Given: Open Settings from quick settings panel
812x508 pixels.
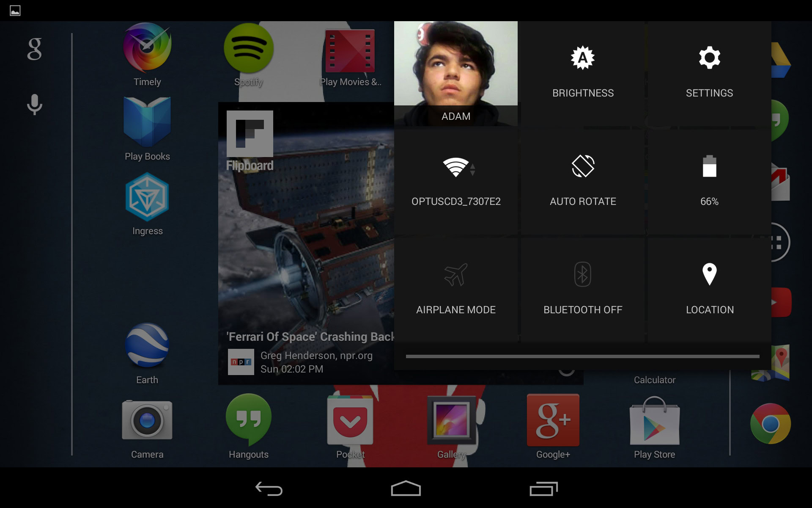Looking at the screenshot, I should [x=709, y=72].
